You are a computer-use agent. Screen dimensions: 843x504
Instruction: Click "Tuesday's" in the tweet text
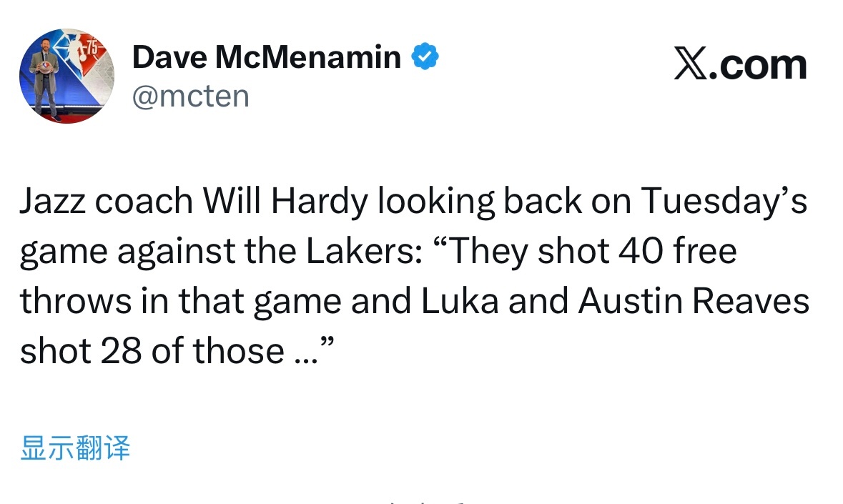tap(724, 202)
